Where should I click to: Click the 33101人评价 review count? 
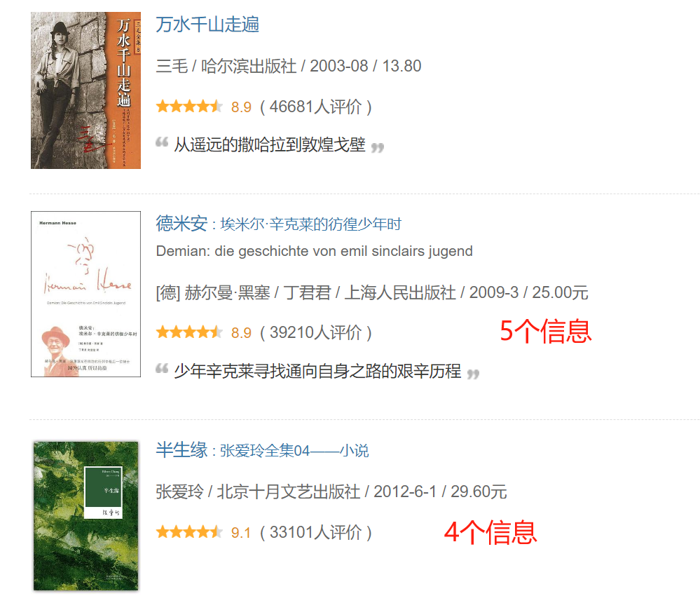pyautogui.click(x=316, y=532)
